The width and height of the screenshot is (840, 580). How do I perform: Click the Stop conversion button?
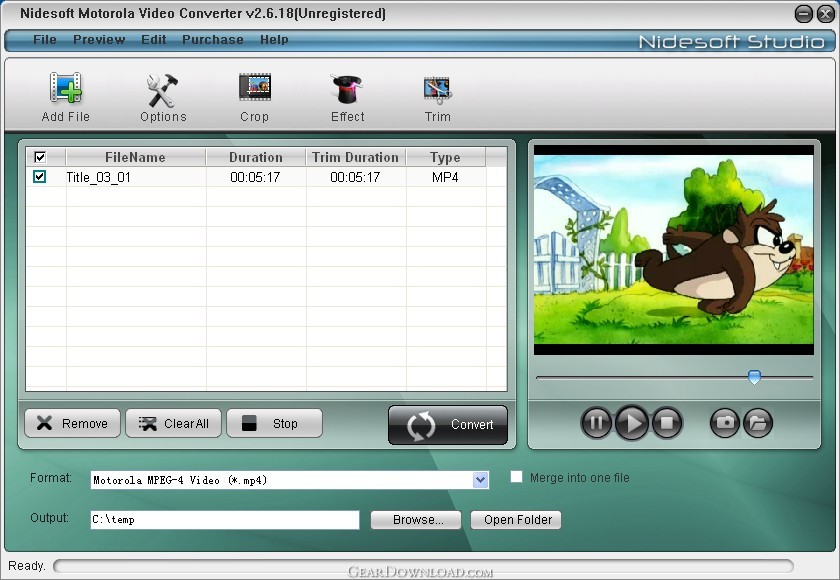click(x=275, y=424)
